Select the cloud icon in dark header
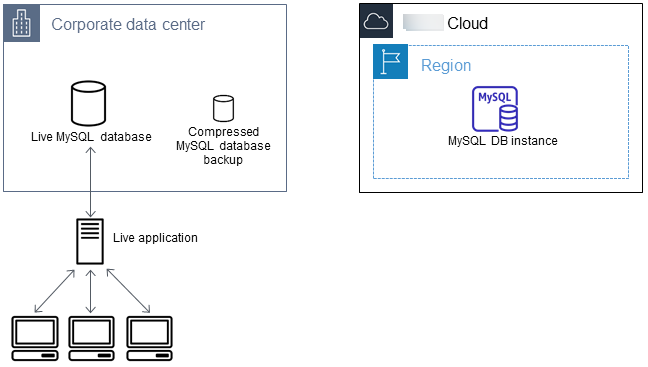 (x=376, y=21)
